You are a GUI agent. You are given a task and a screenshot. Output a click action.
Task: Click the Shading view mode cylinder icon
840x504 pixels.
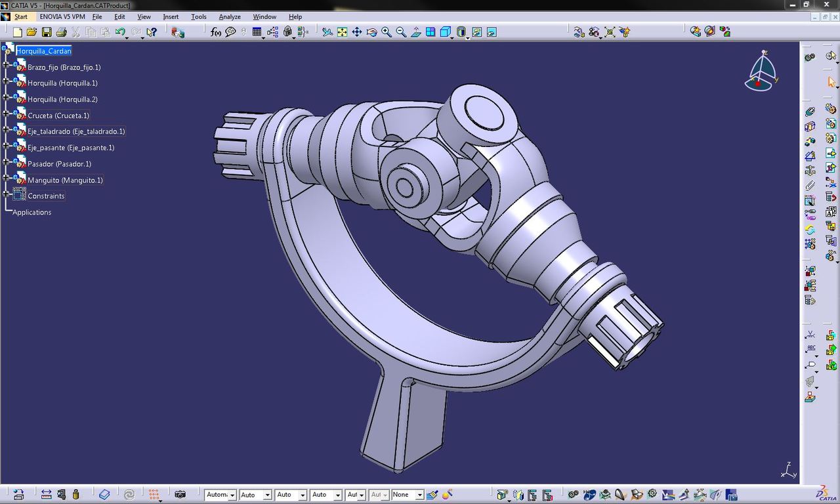coord(461,31)
